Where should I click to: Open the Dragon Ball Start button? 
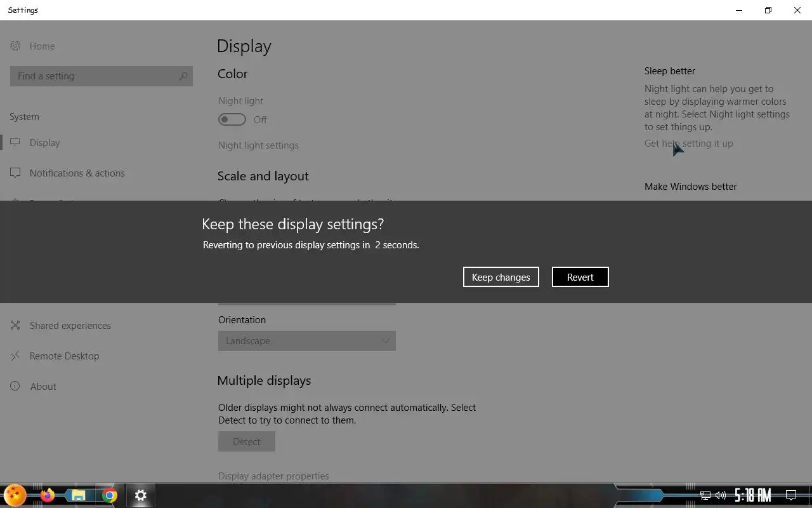click(x=15, y=495)
